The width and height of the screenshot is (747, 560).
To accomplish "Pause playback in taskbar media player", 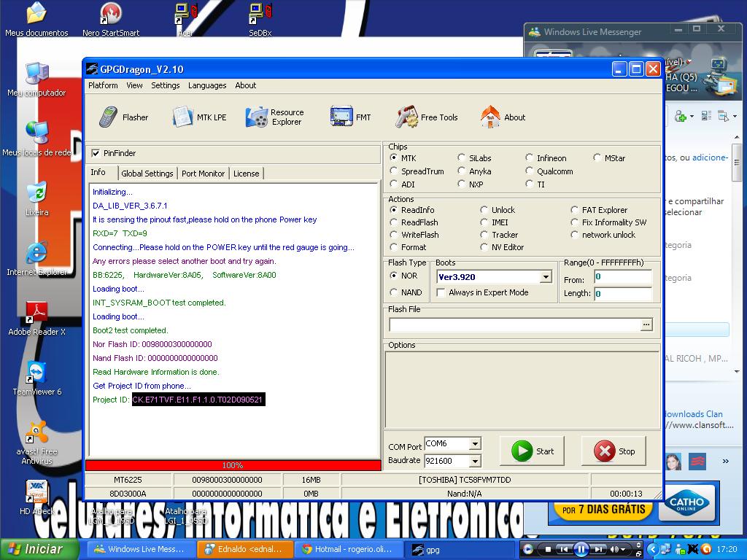I will pos(581,550).
